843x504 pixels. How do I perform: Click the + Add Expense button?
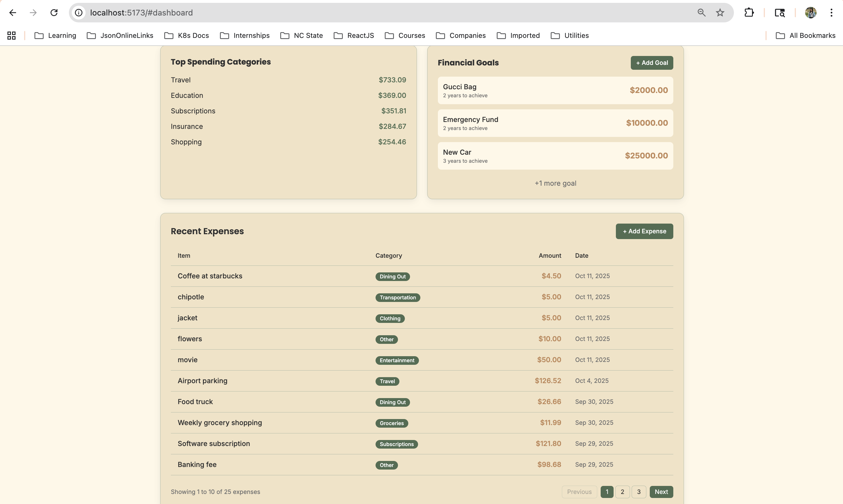pos(644,231)
